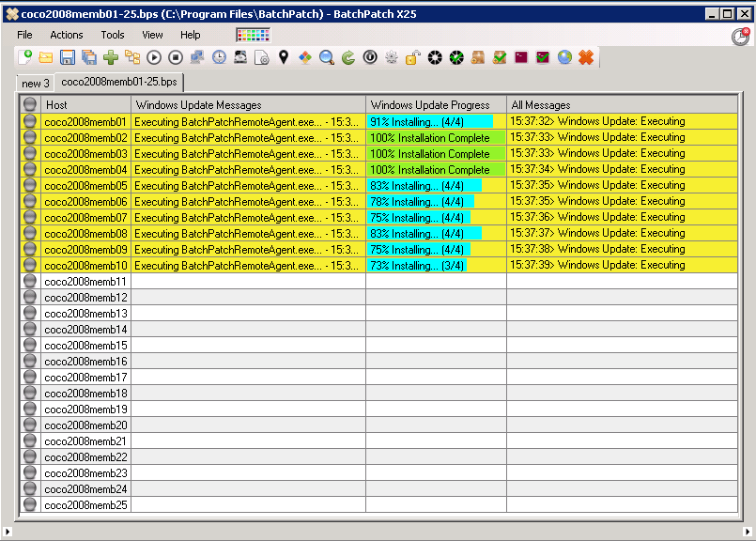Click the Open folder toolbar icon
Screen dimensions: 756x541
coord(46,57)
